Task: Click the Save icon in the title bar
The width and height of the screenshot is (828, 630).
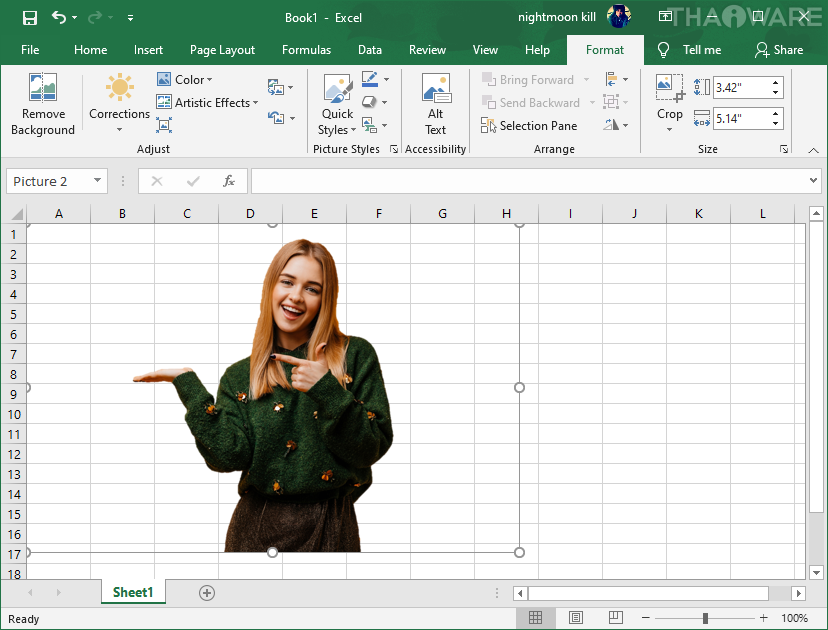Action: coord(30,18)
